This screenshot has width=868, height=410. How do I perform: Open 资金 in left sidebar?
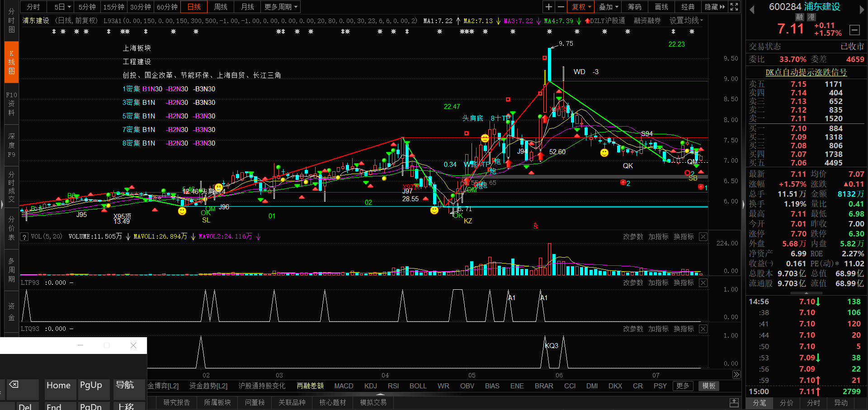pos(11,312)
